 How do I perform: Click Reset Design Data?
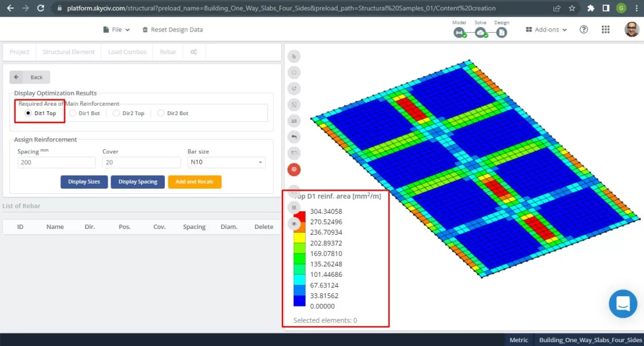click(172, 30)
